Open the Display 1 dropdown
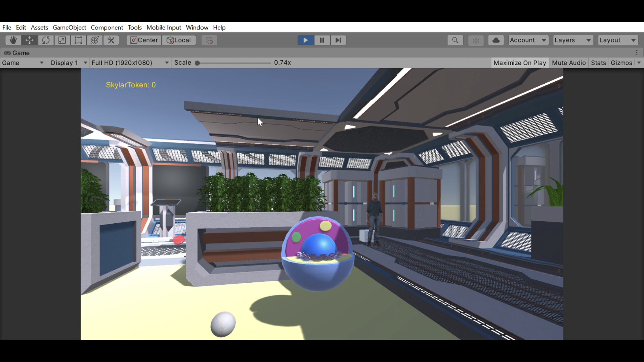The width and height of the screenshot is (644, 362). (69, 63)
